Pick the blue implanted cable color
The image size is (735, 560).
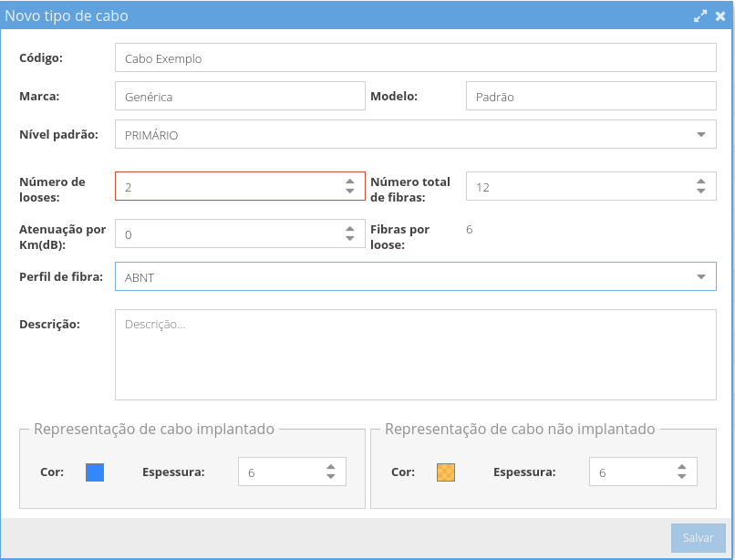pos(95,472)
